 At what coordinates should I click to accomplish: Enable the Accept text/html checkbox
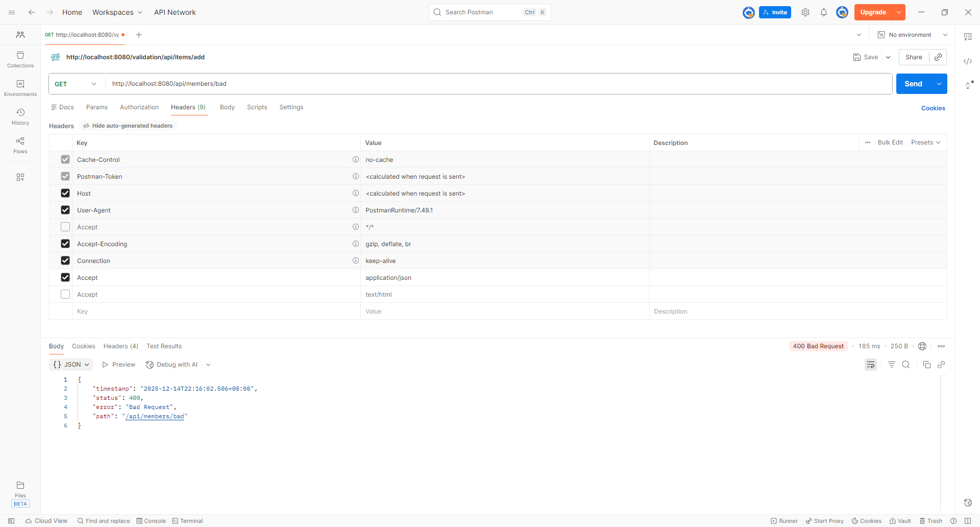point(65,294)
